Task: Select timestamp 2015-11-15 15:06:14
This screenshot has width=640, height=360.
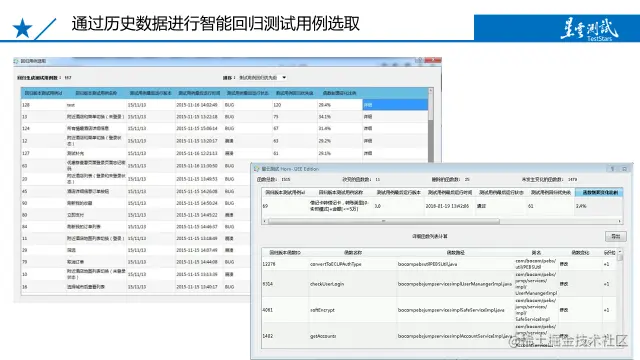Action: [197, 128]
